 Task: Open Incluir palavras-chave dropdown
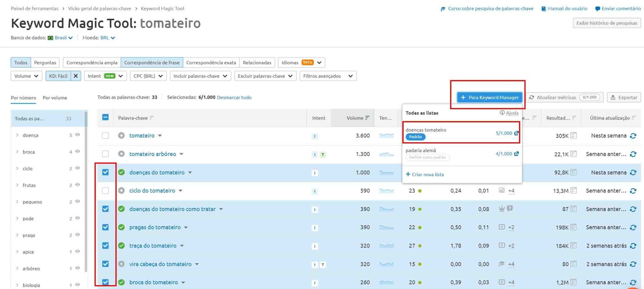(201, 76)
